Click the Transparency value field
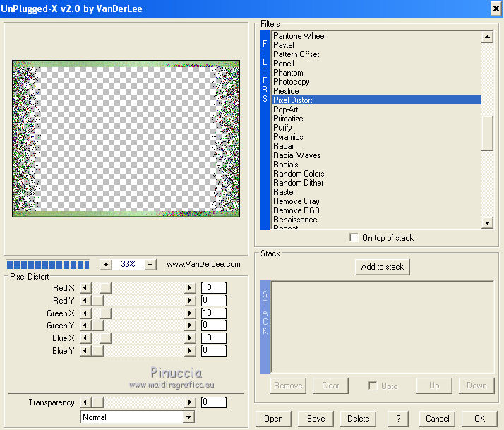This screenshot has height=430, width=504. pyautogui.click(x=214, y=402)
